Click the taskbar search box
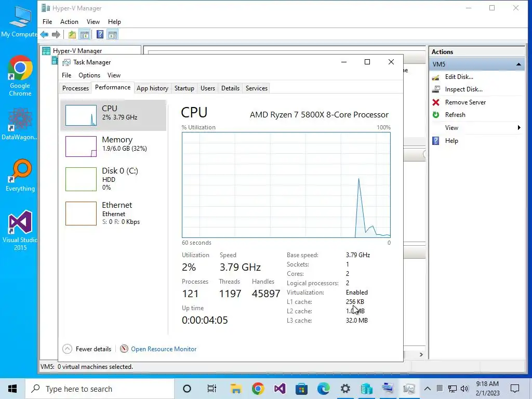This screenshot has width=532, height=399. pos(100,389)
